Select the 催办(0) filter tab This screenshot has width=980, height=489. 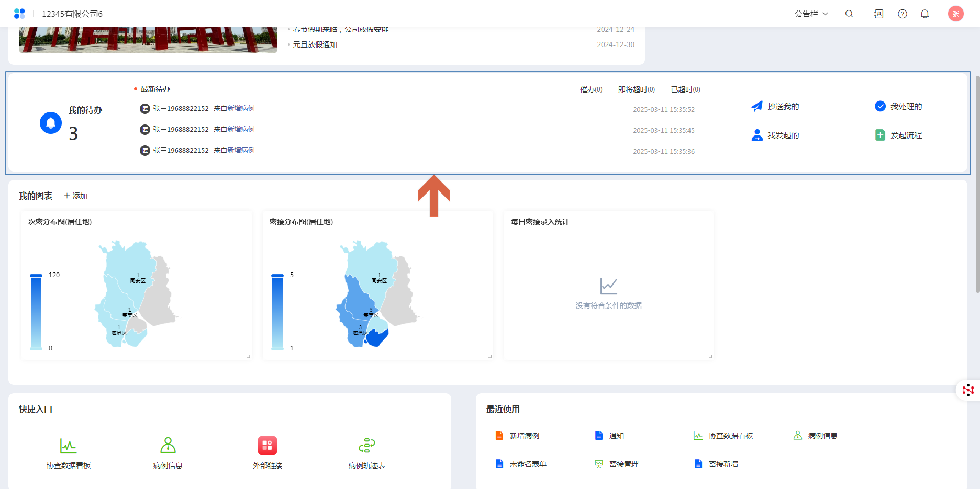tap(591, 89)
